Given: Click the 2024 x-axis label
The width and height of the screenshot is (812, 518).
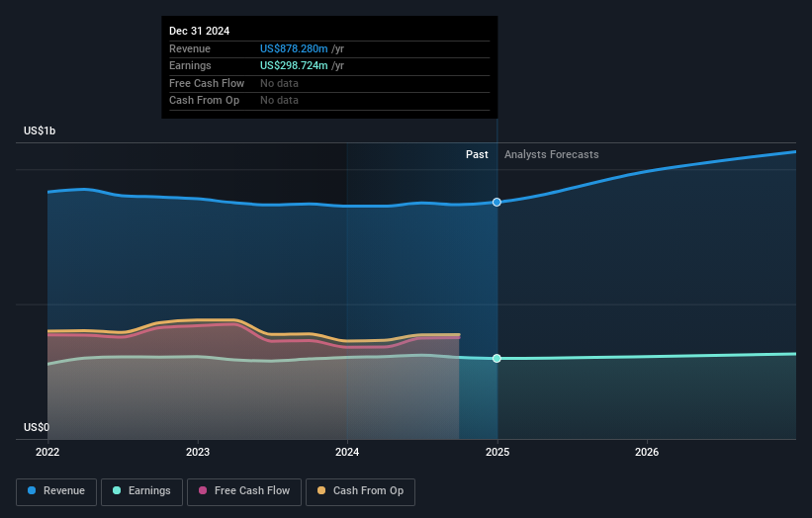Looking at the screenshot, I should coord(347,453).
